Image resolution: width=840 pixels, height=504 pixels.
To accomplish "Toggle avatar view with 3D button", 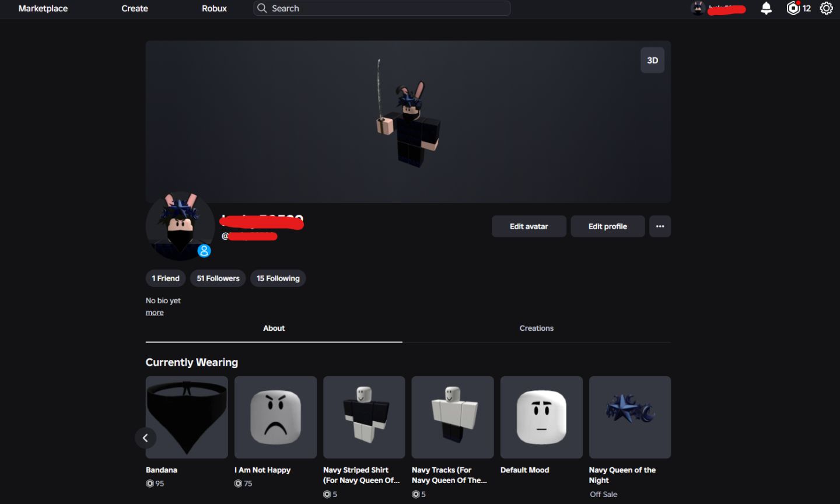I will tap(653, 60).
